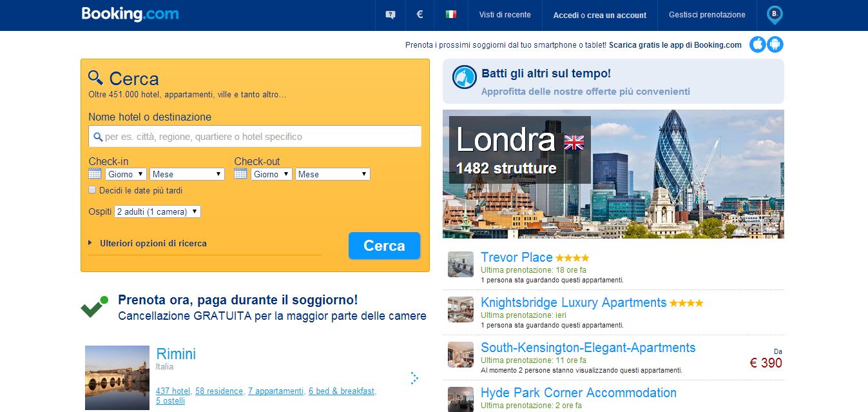The width and height of the screenshot is (868, 412).
Task: Open the check-out Mese dropdown
Action: tap(333, 174)
